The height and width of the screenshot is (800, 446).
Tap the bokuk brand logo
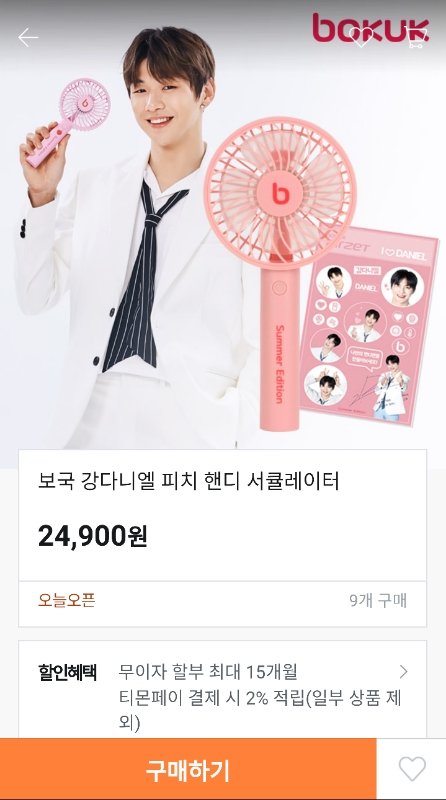click(x=371, y=28)
